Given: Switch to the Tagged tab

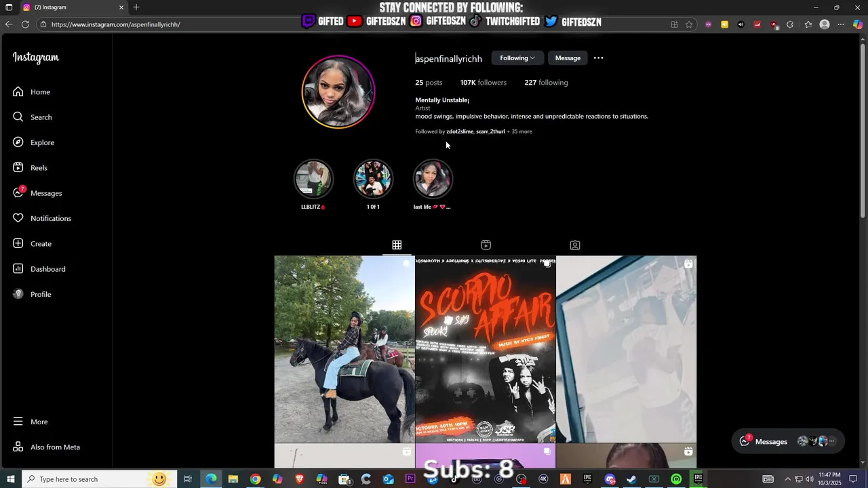Looking at the screenshot, I should point(575,245).
